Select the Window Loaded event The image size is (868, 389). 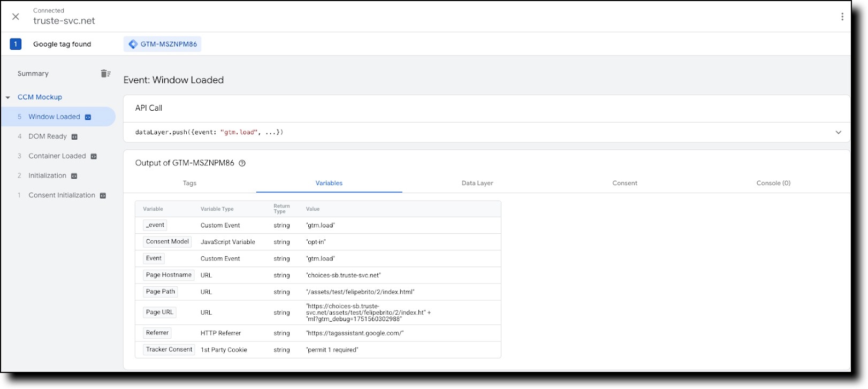point(58,117)
